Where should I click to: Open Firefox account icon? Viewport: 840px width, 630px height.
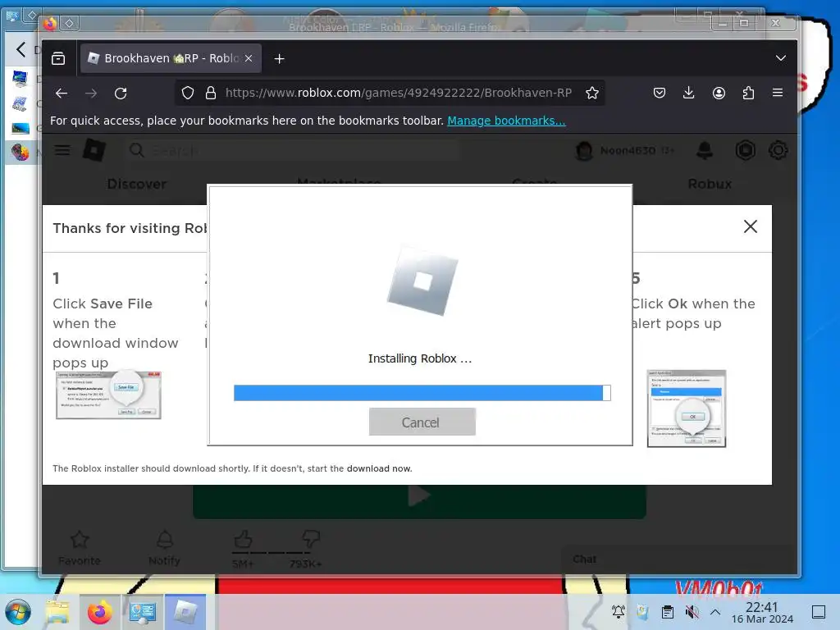click(x=719, y=94)
